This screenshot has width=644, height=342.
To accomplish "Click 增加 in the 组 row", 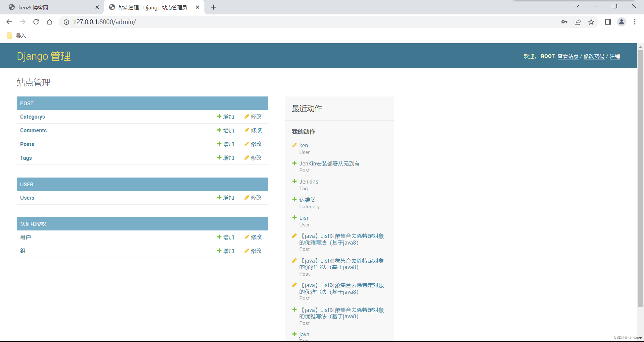I will pos(226,251).
